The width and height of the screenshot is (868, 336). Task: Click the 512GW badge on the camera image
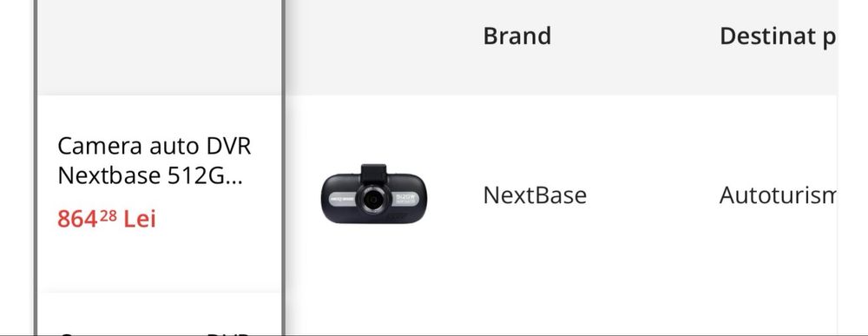[405, 198]
